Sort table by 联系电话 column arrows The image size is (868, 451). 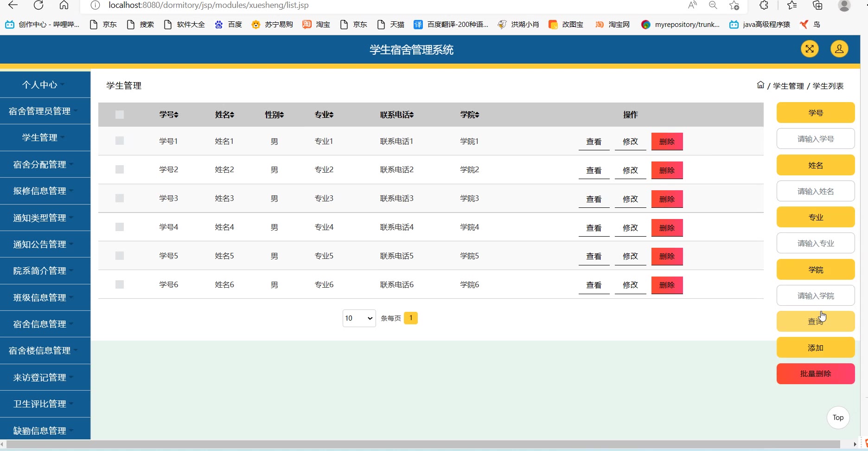point(411,115)
